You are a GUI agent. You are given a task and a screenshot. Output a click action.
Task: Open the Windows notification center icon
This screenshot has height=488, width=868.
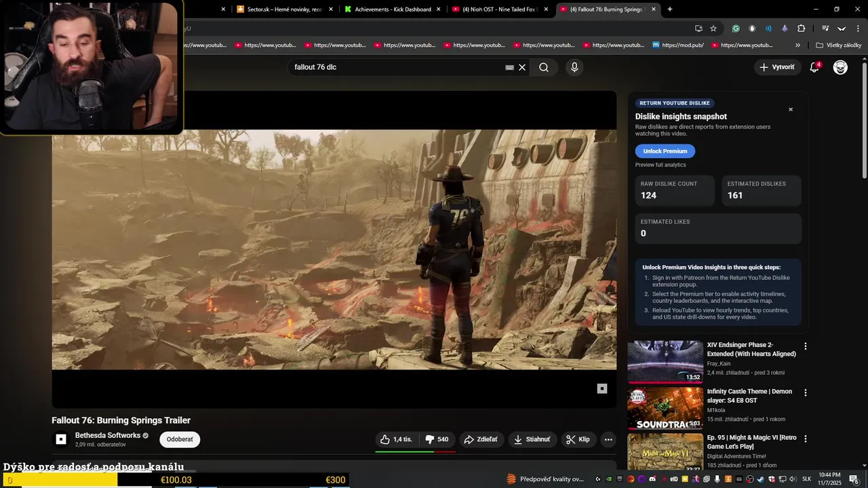point(854,479)
